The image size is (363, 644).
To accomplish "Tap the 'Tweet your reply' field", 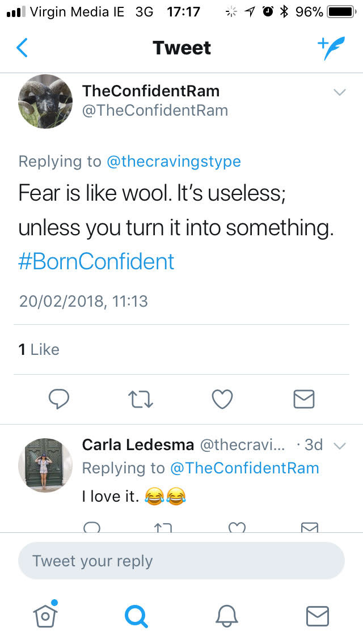I will [181, 561].
